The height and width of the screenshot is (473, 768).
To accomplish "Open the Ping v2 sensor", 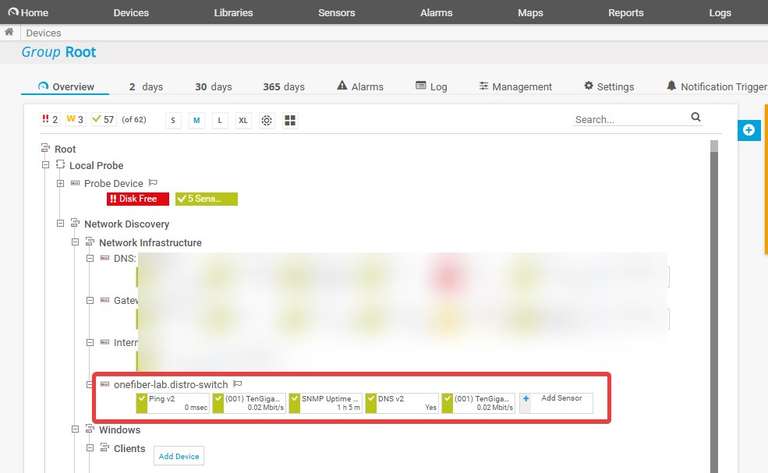I will click(172, 403).
